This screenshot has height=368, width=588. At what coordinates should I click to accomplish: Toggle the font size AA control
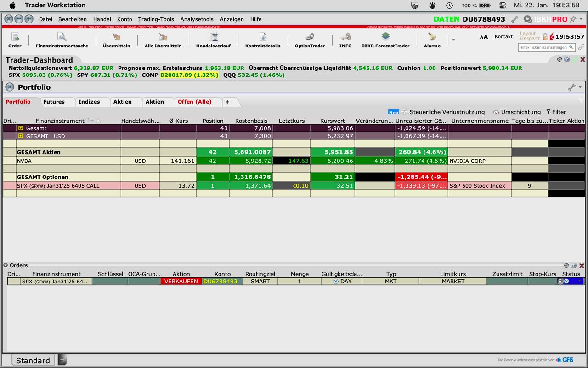click(484, 37)
